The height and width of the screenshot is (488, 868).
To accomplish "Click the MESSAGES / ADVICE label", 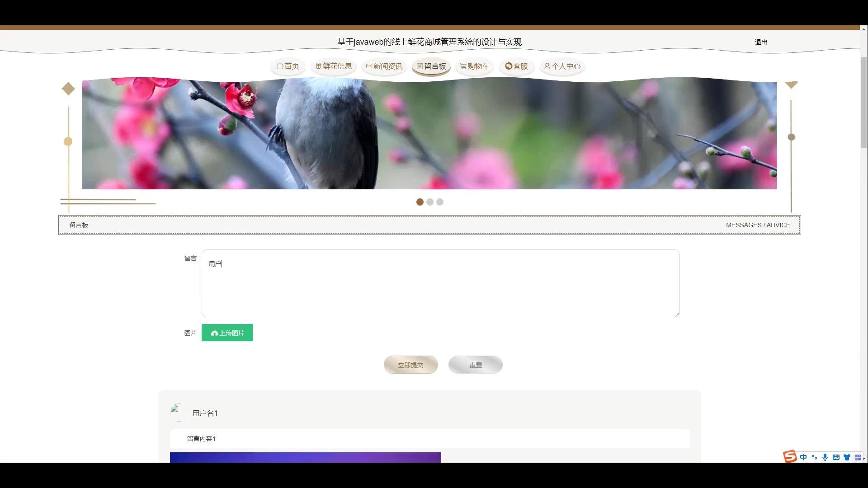I will coord(758,225).
